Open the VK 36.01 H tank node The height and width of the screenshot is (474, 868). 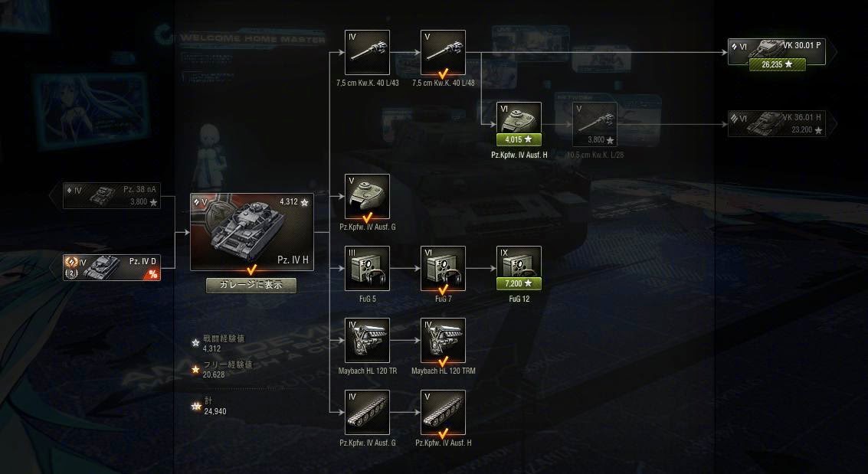(x=777, y=124)
